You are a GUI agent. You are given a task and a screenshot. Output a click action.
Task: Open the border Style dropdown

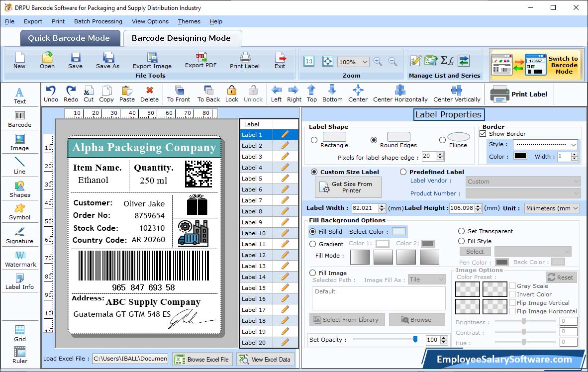coord(574,144)
